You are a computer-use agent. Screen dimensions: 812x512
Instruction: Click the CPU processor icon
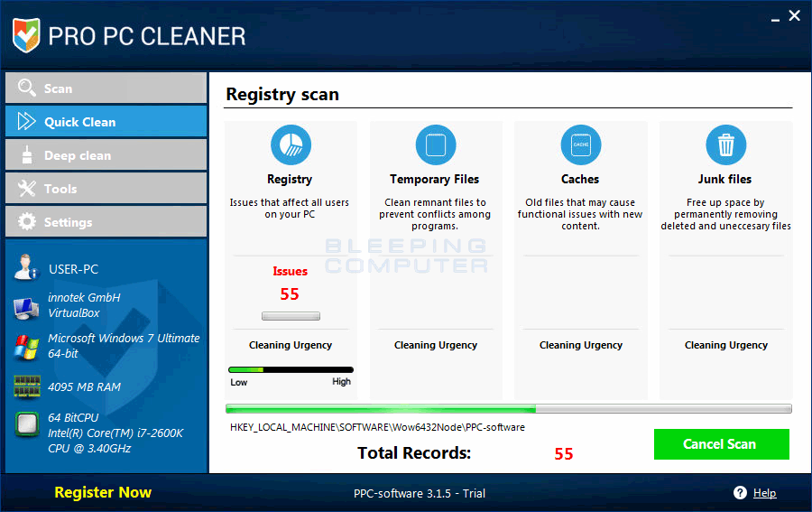click(27, 424)
